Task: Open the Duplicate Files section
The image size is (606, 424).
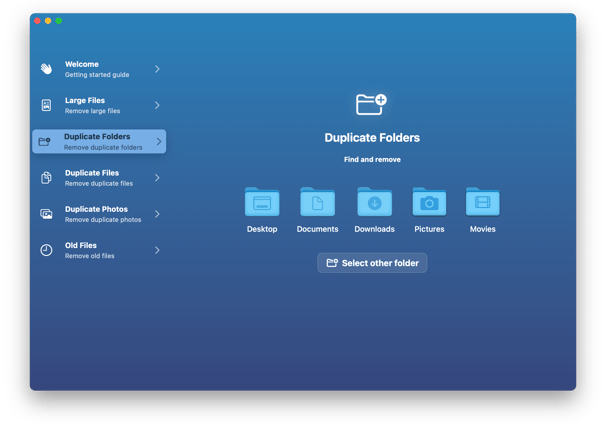Action: point(99,178)
